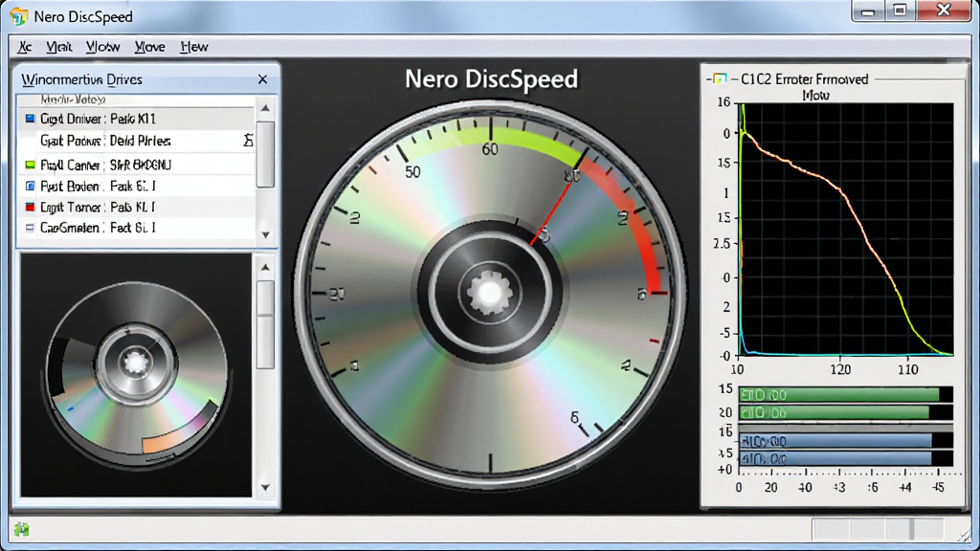Image resolution: width=980 pixels, height=551 pixels.
Task: Click the green icon beside 'SltR 8KXGNU' row
Action: pyautogui.click(x=30, y=165)
